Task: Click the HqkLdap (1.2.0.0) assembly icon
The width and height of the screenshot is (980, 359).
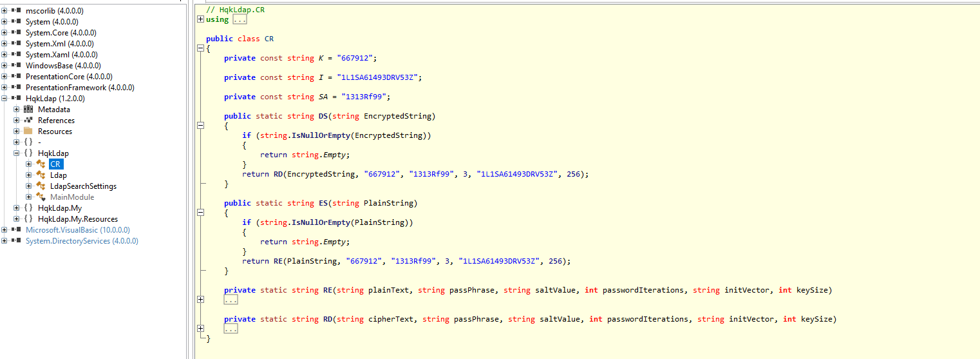Action: [x=16, y=99]
